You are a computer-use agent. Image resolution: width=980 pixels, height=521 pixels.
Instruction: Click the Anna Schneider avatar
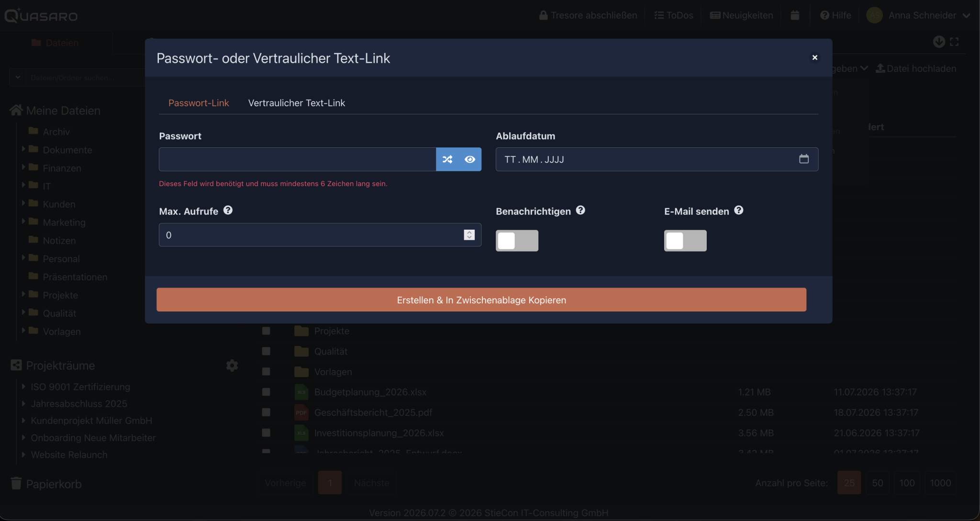[x=874, y=15]
